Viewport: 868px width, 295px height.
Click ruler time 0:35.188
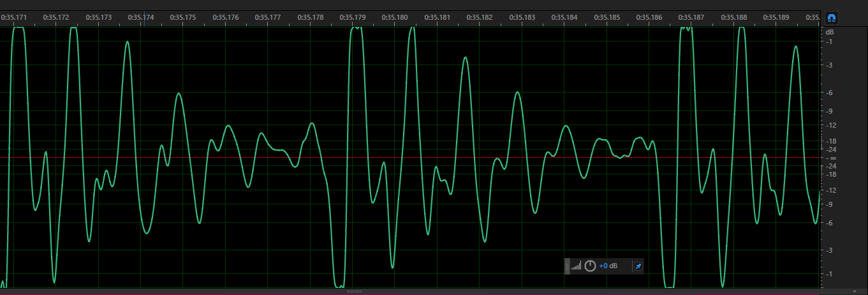pyautogui.click(x=734, y=17)
